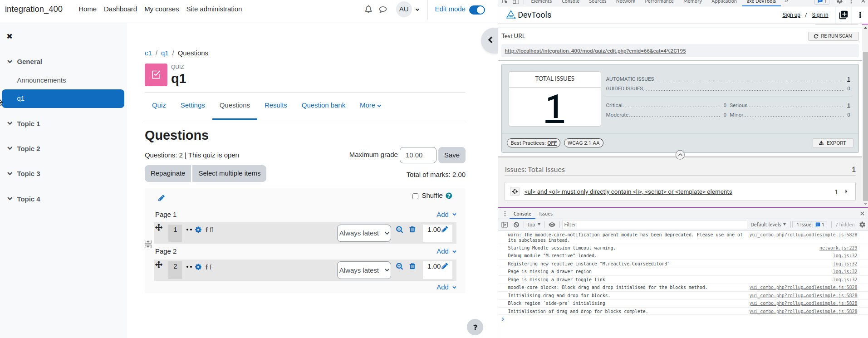Go to Site administration menu
Screen dimensions: 868x338
(214, 9)
